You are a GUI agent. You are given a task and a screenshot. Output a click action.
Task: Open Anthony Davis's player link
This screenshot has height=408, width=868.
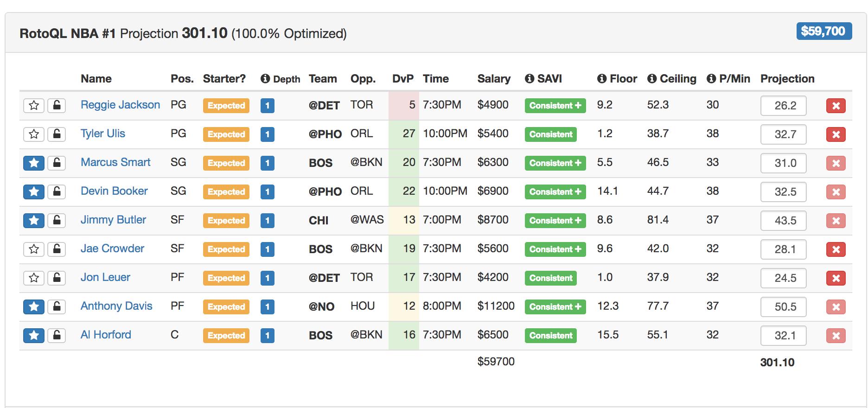click(116, 306)
